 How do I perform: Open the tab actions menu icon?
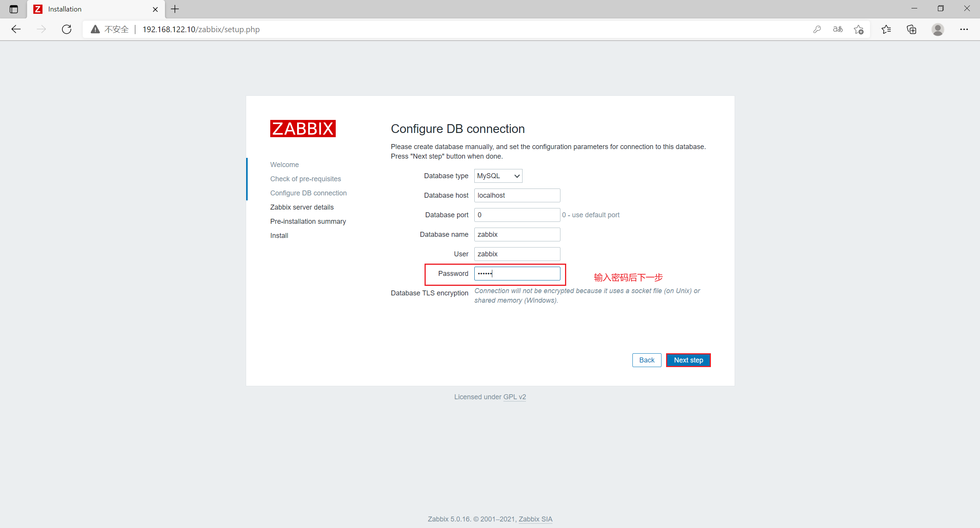14,9
